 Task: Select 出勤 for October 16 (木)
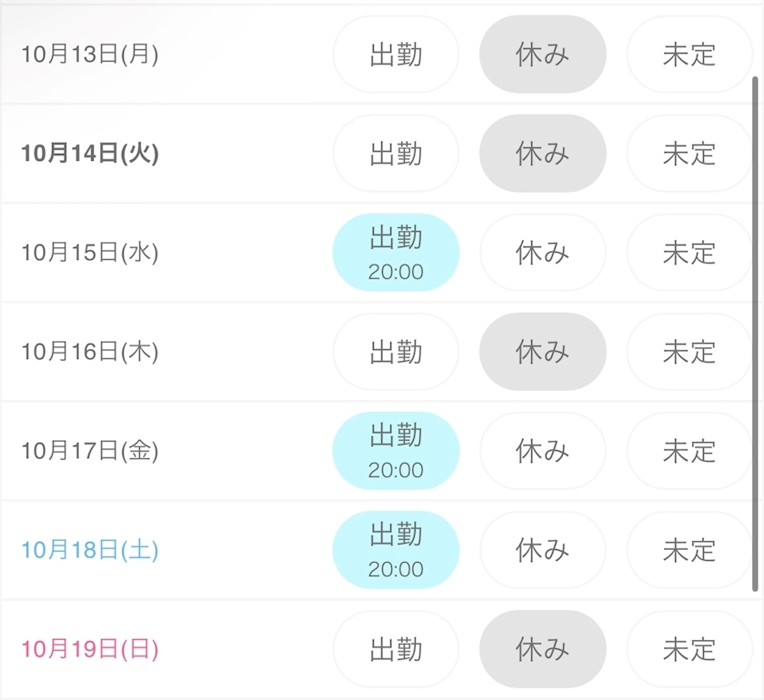click(x=396, y=352)
